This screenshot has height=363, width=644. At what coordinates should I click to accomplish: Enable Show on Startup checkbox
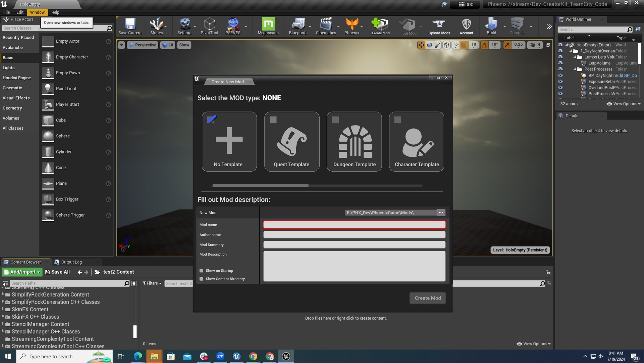pos(202,271)
